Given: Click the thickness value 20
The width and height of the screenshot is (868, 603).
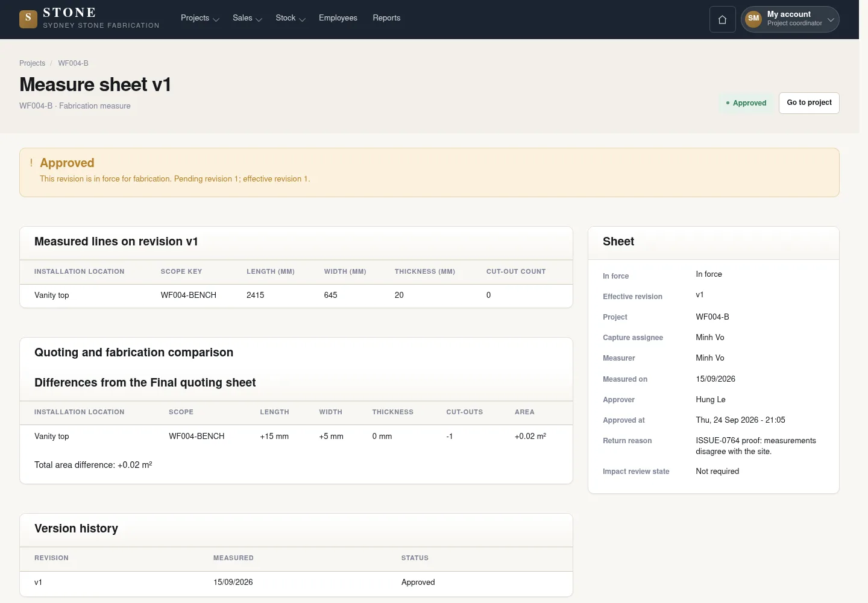Looking at the screenshot, I should tap(399, 295).
